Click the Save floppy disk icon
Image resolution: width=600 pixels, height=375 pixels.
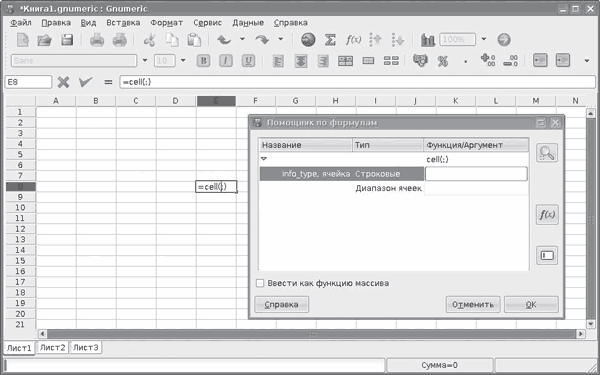(67, 40)
